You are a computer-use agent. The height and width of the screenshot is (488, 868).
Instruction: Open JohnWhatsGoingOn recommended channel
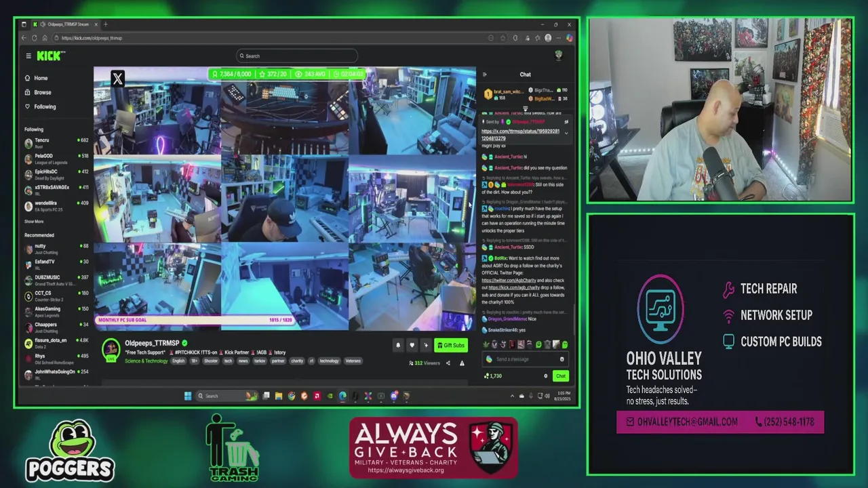(57, 373)
